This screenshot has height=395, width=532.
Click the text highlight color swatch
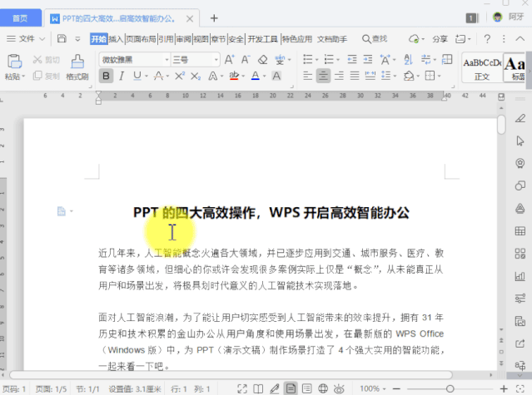(234, 76)
